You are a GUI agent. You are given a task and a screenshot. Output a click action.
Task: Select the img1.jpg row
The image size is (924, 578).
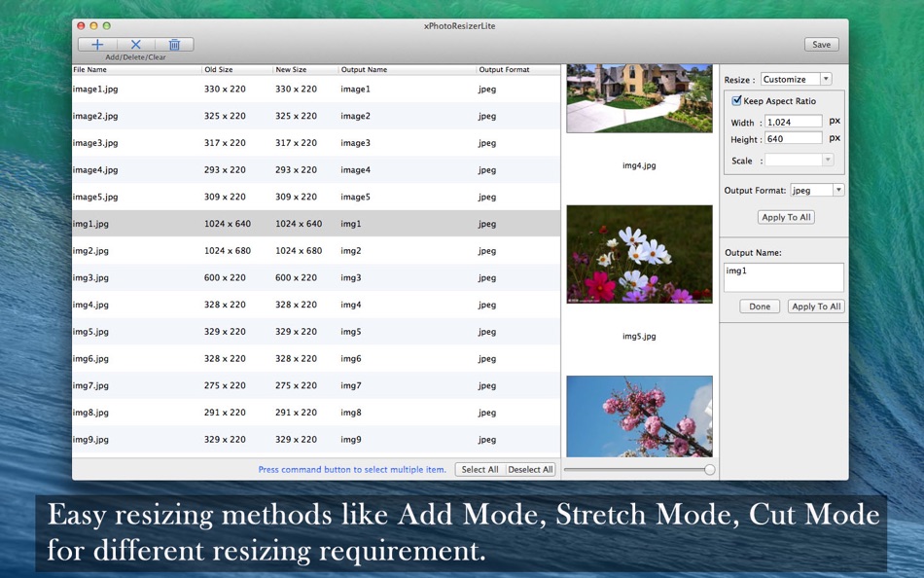click(316, 224)
